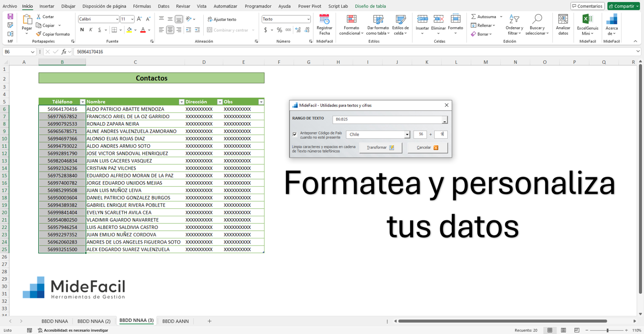This screenshot has height=334, width=644.
Task: Expand the Name Box dropdown arrow
Action: (33, 52)
